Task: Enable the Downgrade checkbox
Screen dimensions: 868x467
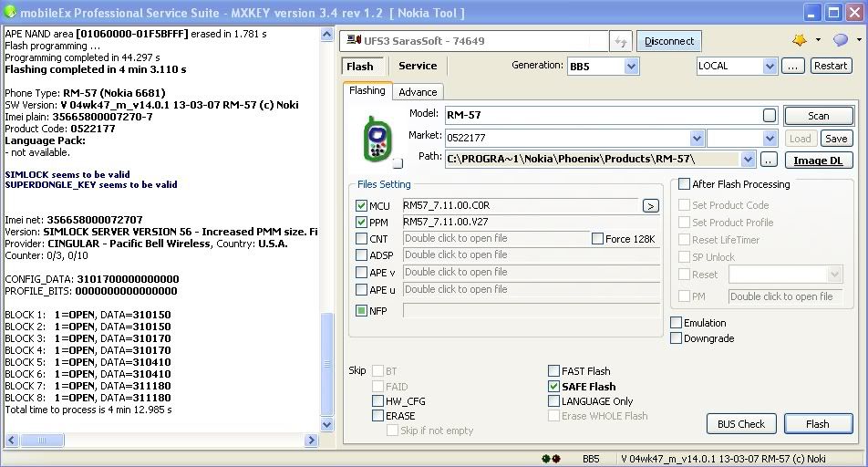Action: pos(676,338)
